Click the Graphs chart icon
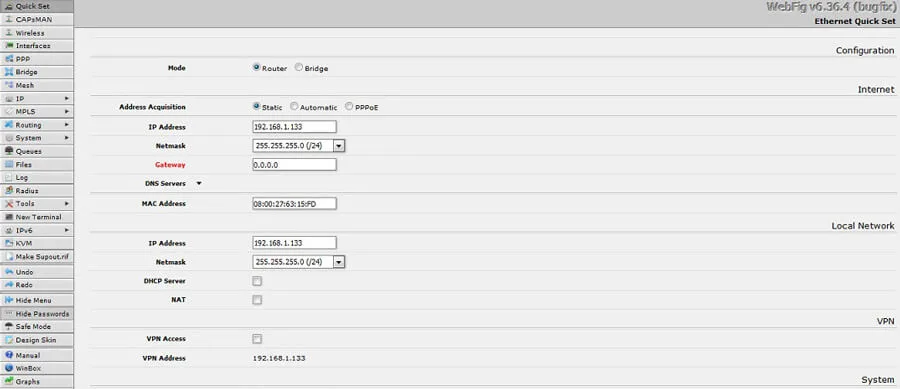The width and height of the screenshot is (900, 389). click(9, 382)
